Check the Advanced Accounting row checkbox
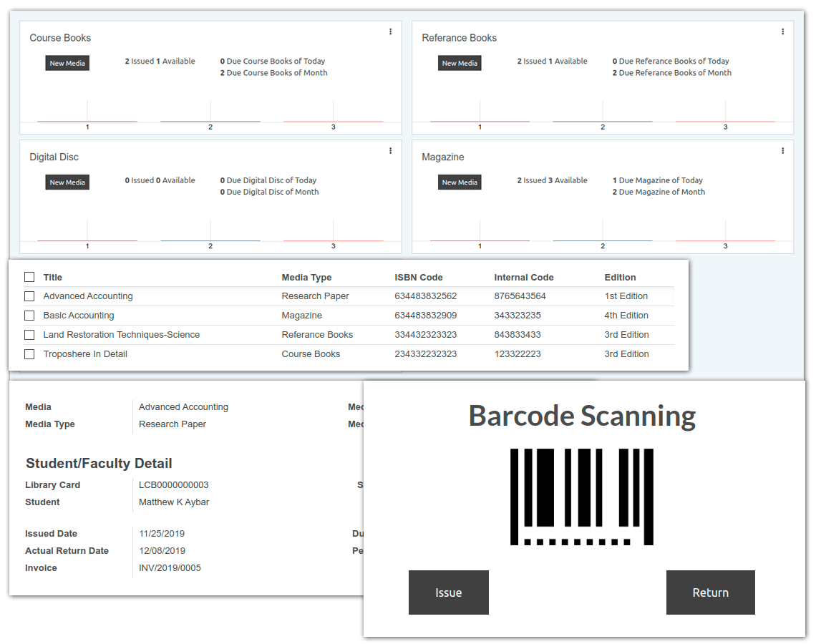Image resolution: width=816 pixels, height=644 pixels. coord(29,296)
